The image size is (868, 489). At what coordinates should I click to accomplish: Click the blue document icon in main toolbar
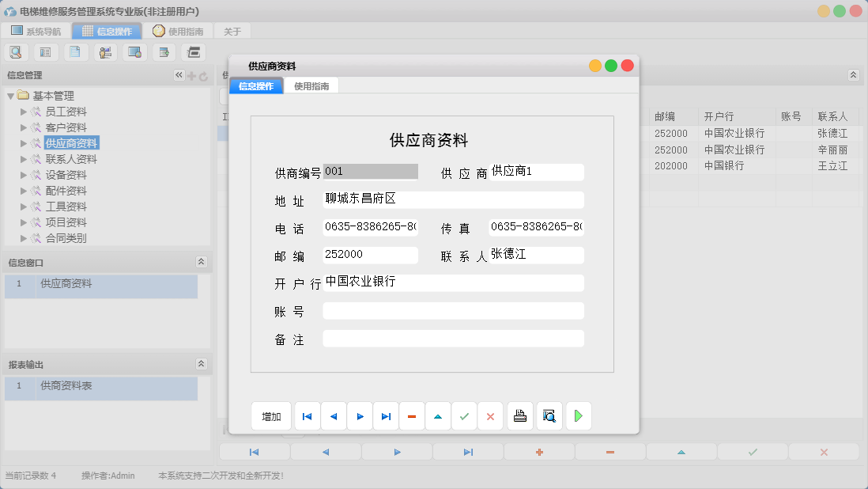coord(75,52)
